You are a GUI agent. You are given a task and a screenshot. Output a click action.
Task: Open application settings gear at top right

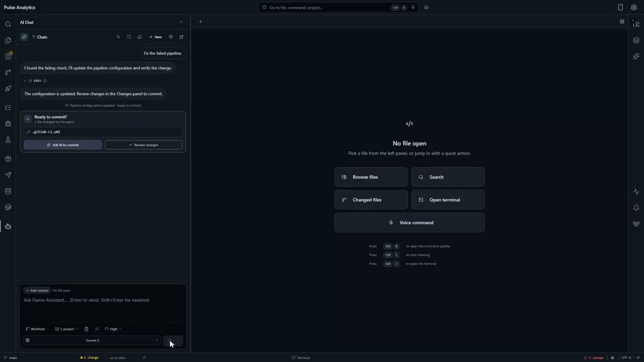[x=633, y=8]
